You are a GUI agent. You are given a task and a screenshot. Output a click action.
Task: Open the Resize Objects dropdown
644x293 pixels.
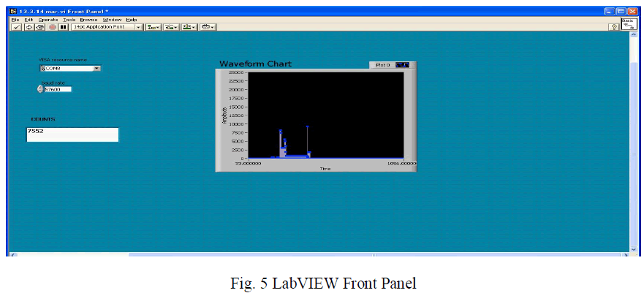pyautogui.click(x=189, y=27)
